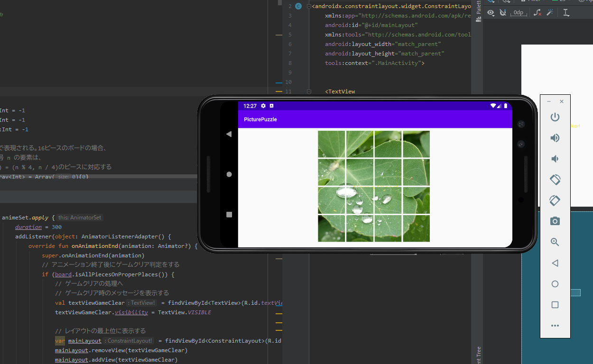Open emulator extended controls three dots
Screen dimensions: 593x364
(555, 326)
